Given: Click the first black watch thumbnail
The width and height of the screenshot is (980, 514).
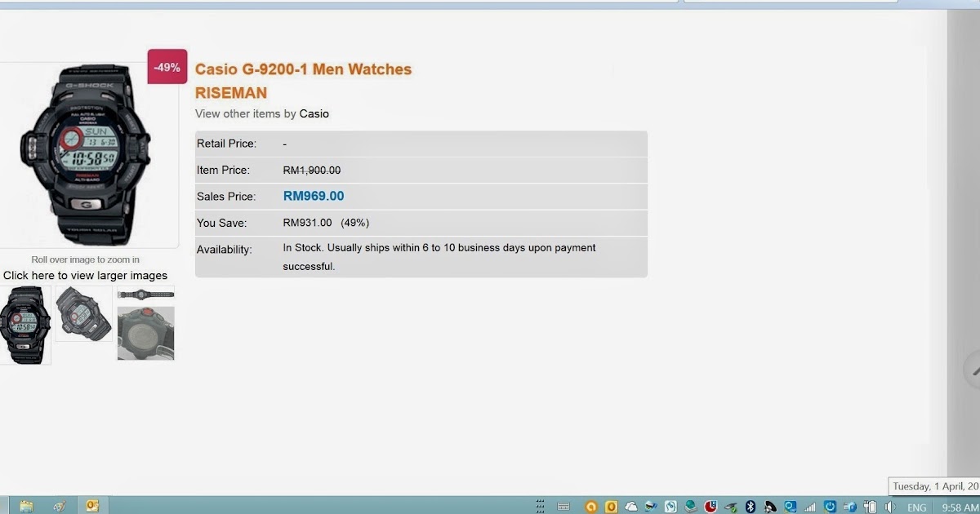Looking at the screenshot, I should pos(24,324).
